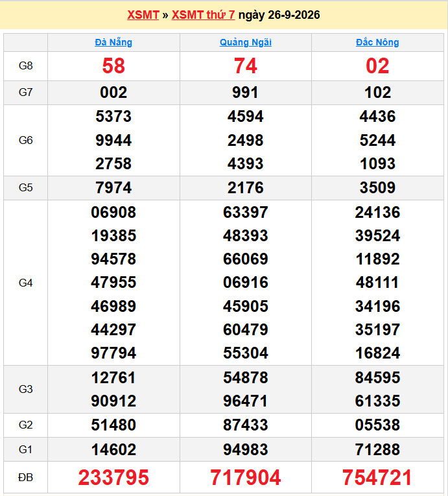Select Quảng Ngãi G7 number 991
Viewport: 448px width, 496px height.
(246, 92)
